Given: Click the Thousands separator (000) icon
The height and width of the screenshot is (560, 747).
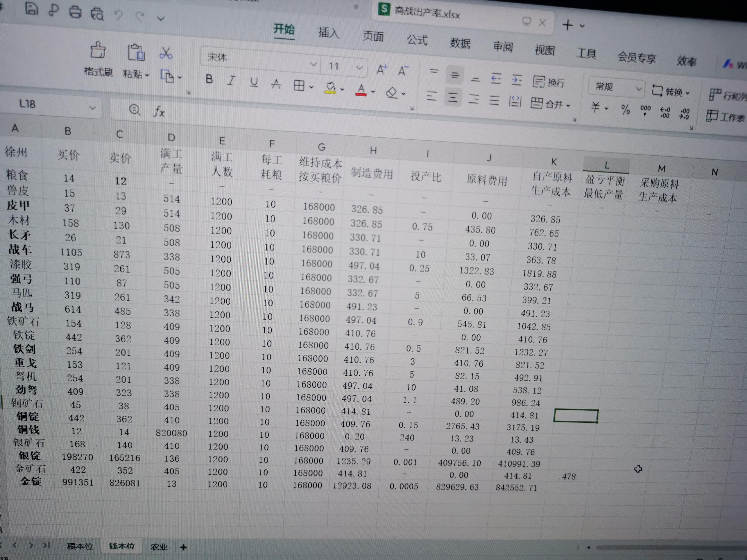Looking at the screenshot, I should tap(645, 110).
